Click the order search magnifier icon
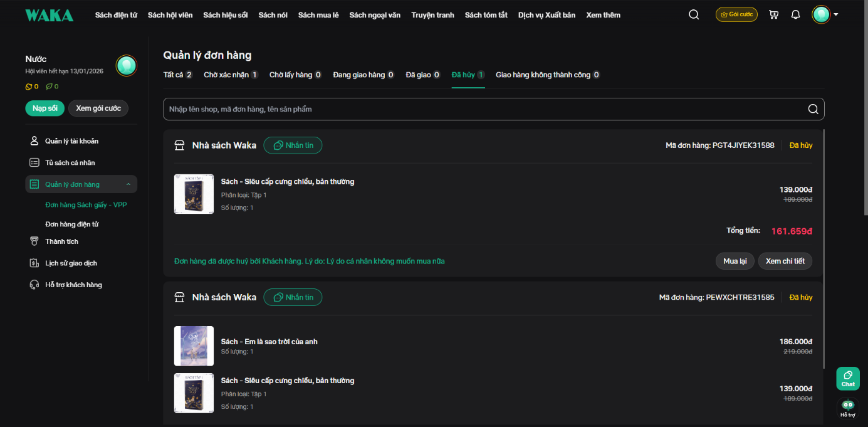868x427 pixels. (813, 109)
